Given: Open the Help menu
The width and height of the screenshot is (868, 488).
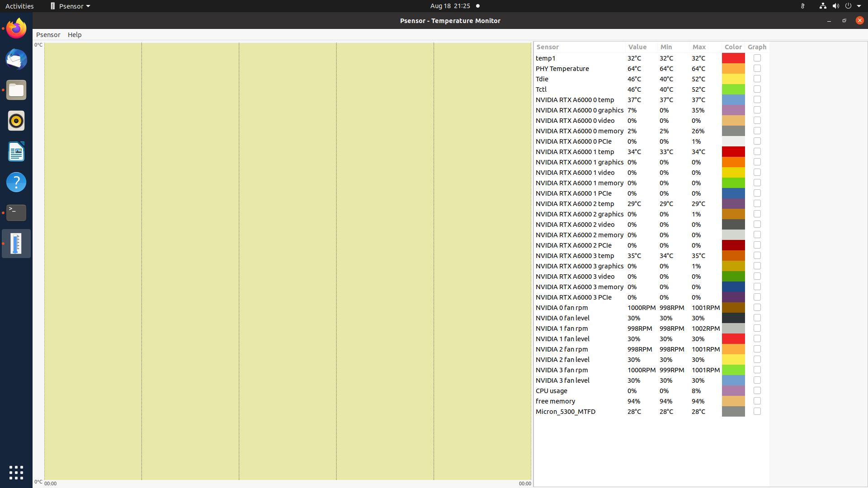Looking at the screenshot, I should point(75,35).
